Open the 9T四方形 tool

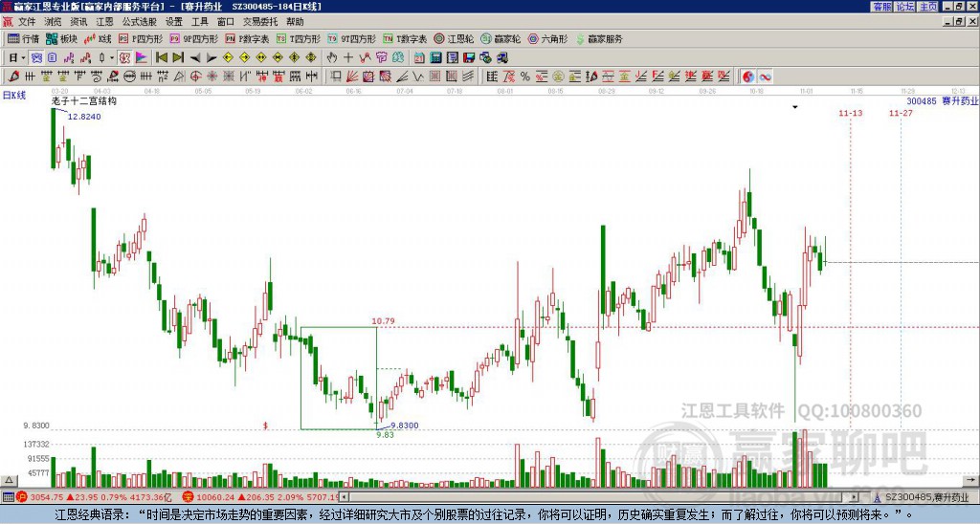tap(351, 38)
